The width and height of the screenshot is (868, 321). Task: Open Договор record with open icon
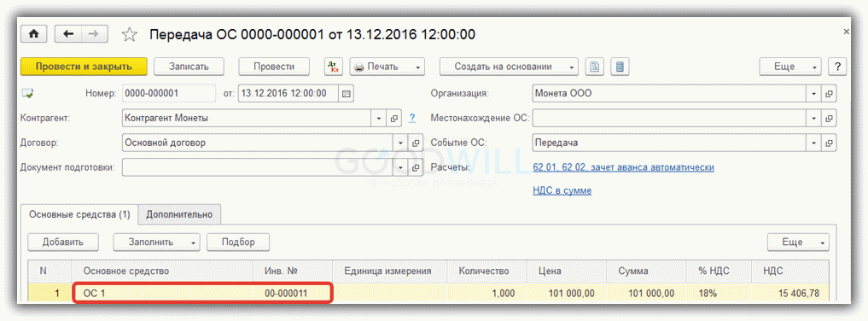tap(416, 143)
